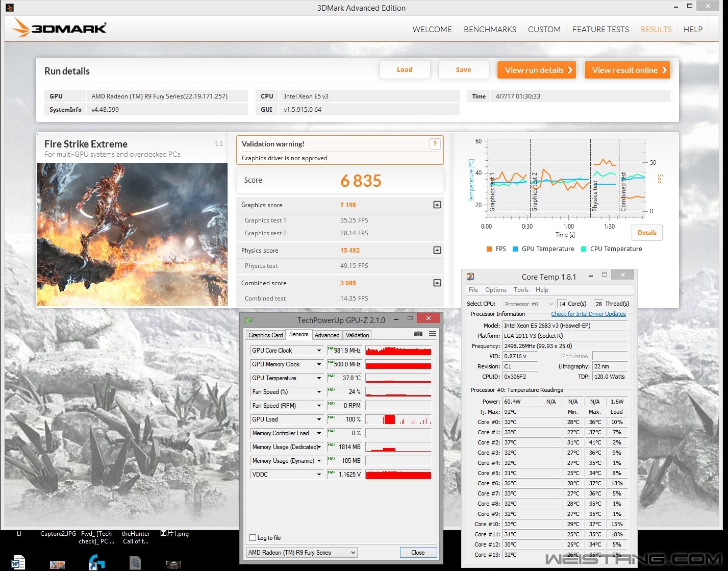Image resolution: width=728 pixels, height=571 pixels.
Task: Click the GPU Core Clock sensor graph
Action: tap(398, 351)
